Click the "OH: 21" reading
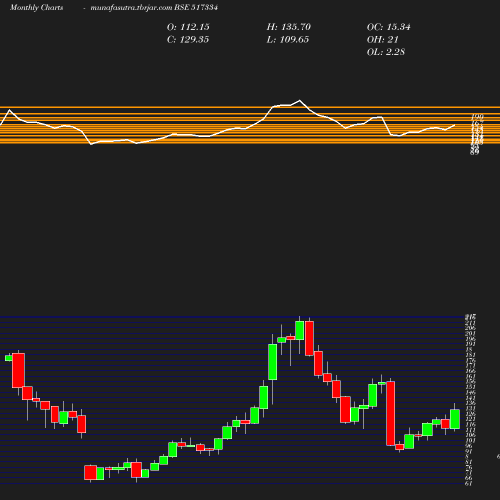Viewport: 500px width, 500px height. (383, 40)
